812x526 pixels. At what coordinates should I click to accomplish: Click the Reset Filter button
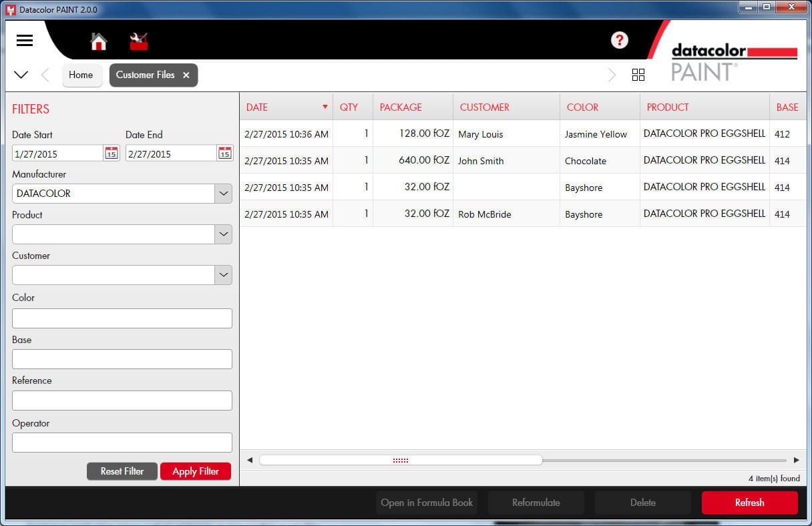(x=122, y=471)
